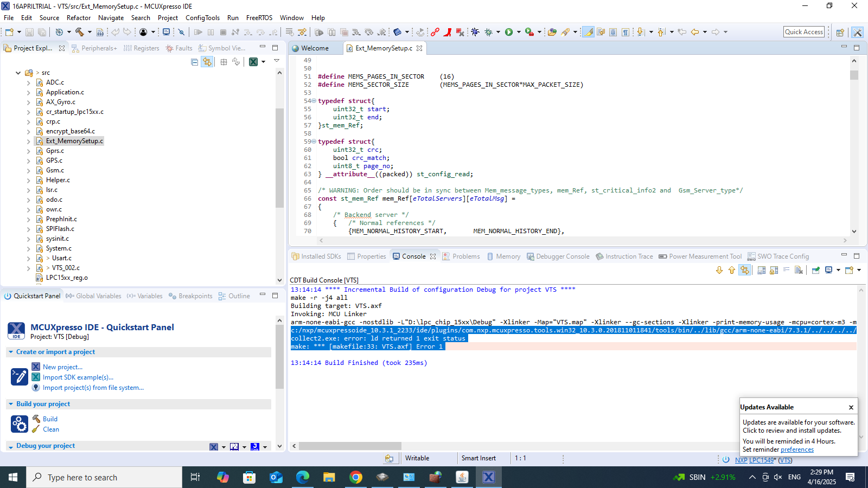868x488 pixels.
Task: Click the Windows taskbar search box
Action: tap(104, 477)
